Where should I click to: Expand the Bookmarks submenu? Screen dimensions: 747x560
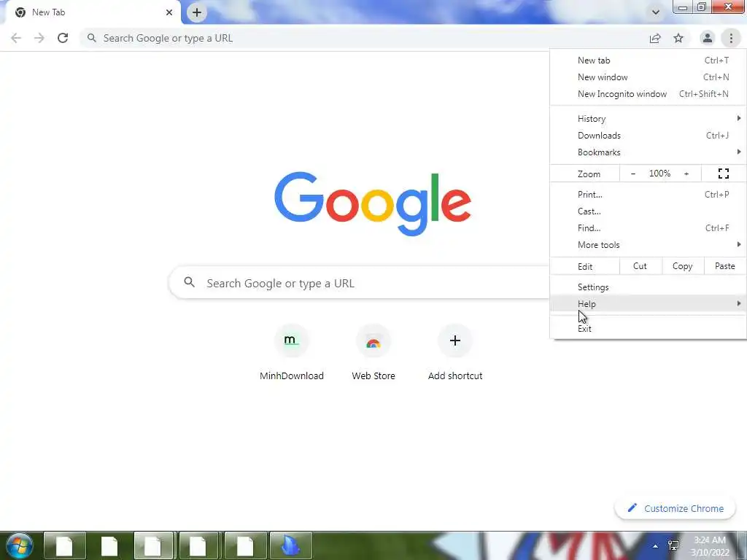(648, 152)
